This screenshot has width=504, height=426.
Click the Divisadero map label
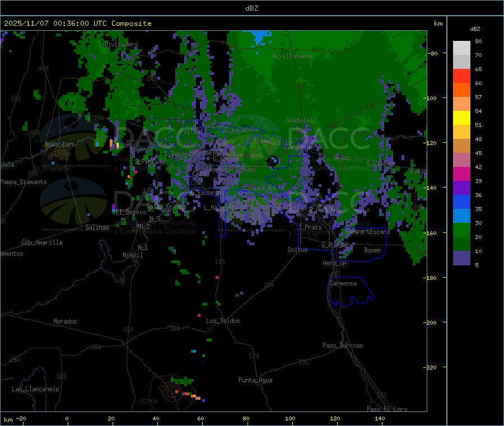pyautogui.click(x=121, y=44)
